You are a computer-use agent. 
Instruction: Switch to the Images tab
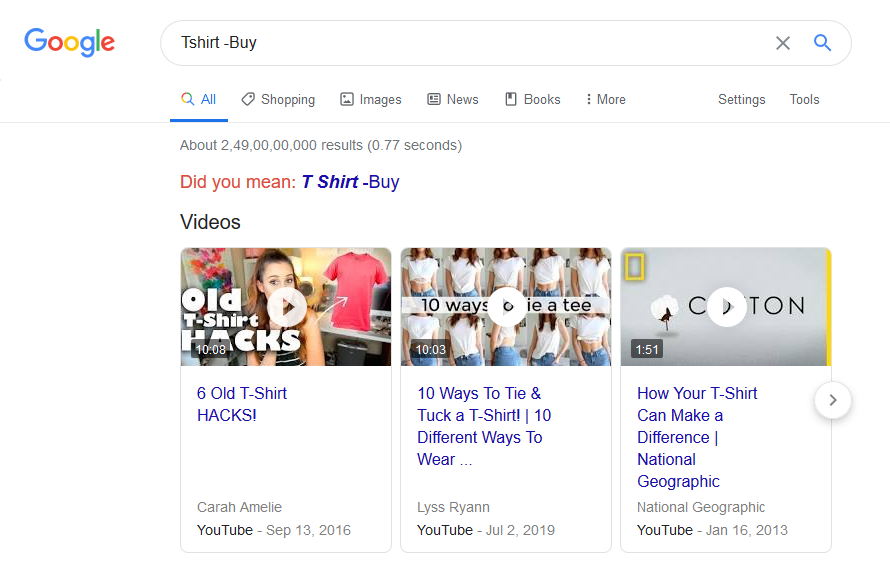pos(371,100)
